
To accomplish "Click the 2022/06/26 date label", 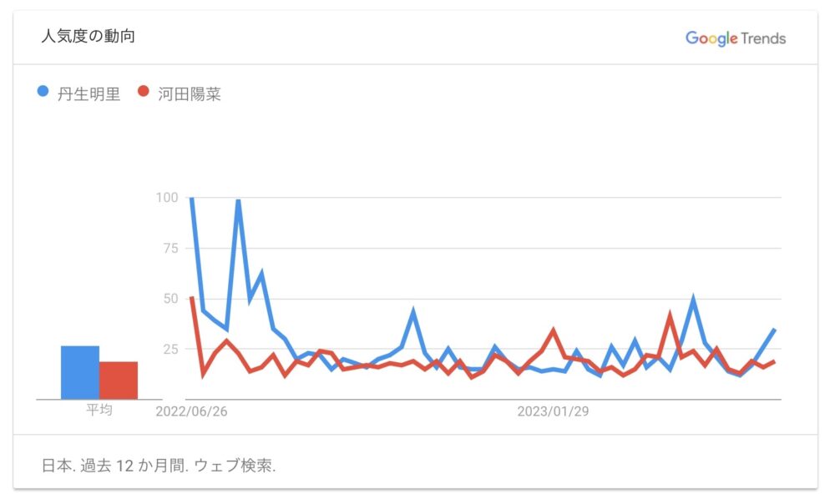I will pos(191,411).
